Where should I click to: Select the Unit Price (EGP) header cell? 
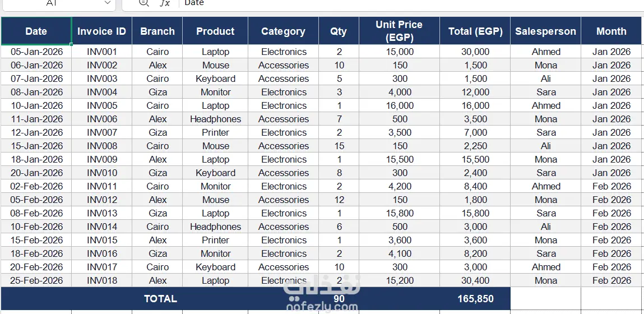pyautogui.click(x=399, y=31)
